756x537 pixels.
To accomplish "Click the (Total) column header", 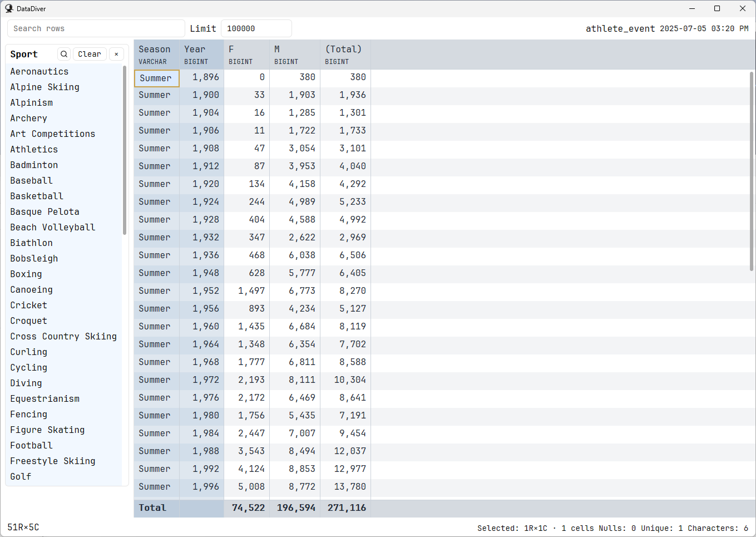I will [x=345, y=55].
